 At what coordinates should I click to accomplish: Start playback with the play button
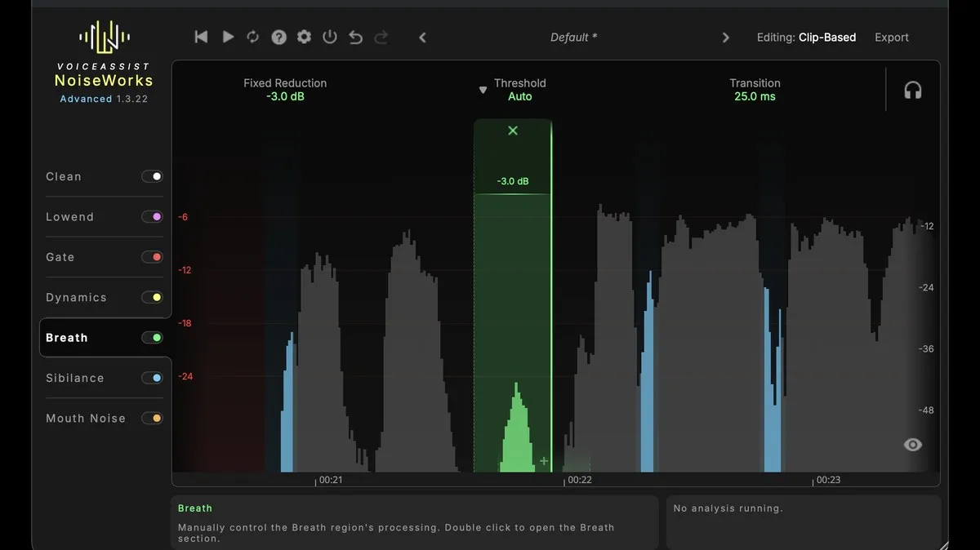[x=229, y=37]
